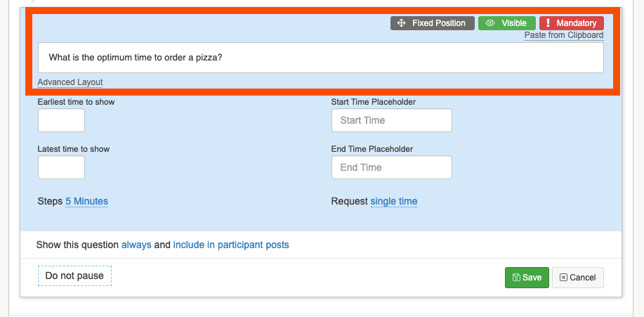
Task: Open the Do not pause option
Action: [74, 276]
